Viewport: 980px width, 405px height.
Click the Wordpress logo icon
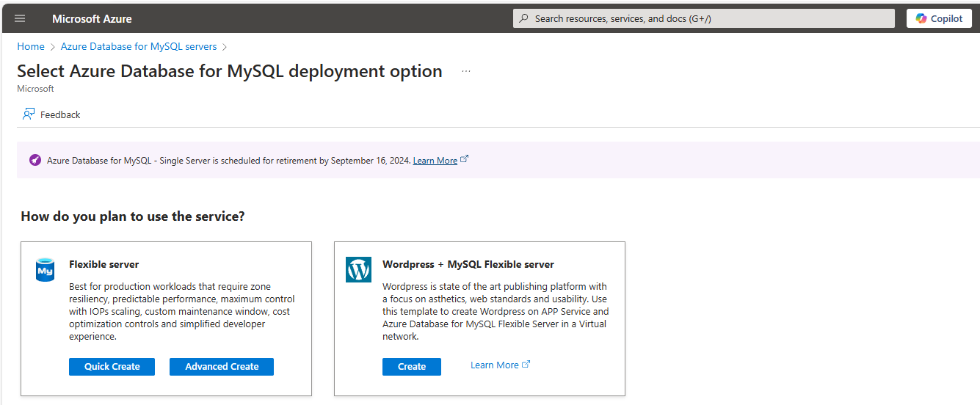[x=358, y=270]
